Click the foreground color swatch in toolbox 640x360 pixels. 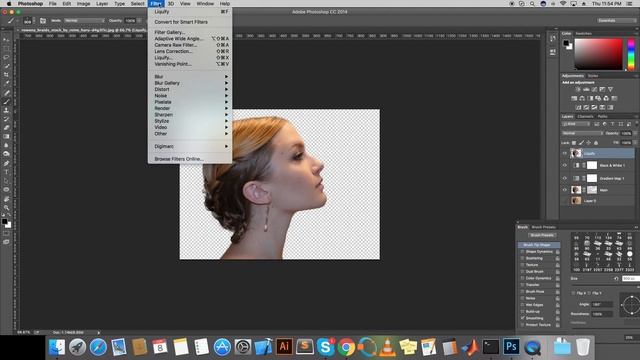(x=4, y=222)
